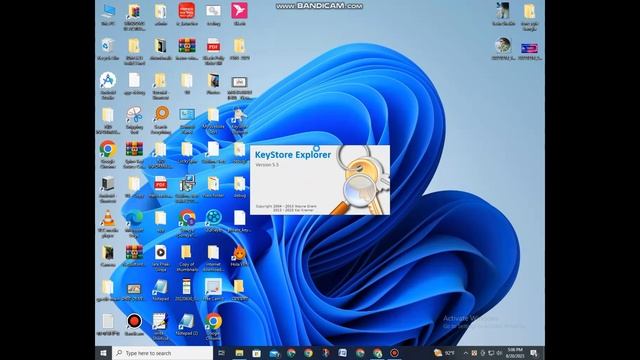Open the weather 92°F taskbar widget
This screenshot has height=360, width=640.
click(x=444, y=353)
